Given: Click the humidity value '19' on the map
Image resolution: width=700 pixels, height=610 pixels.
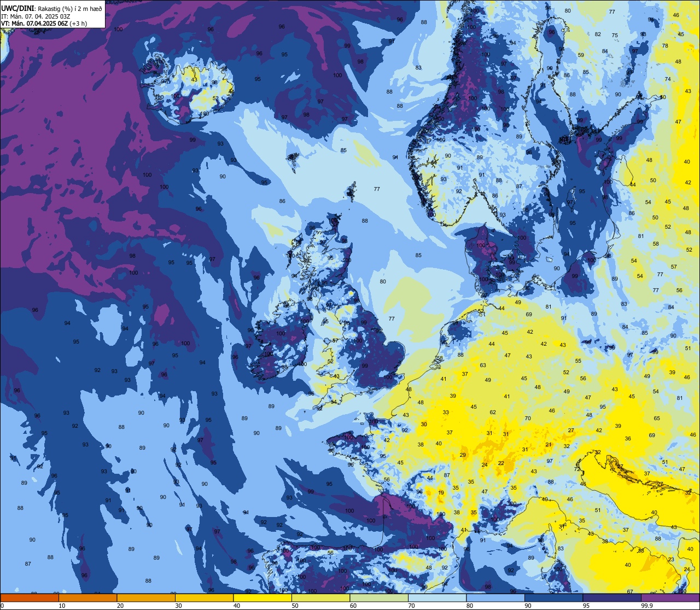Looking at the screenshot, I should (441, 492).
